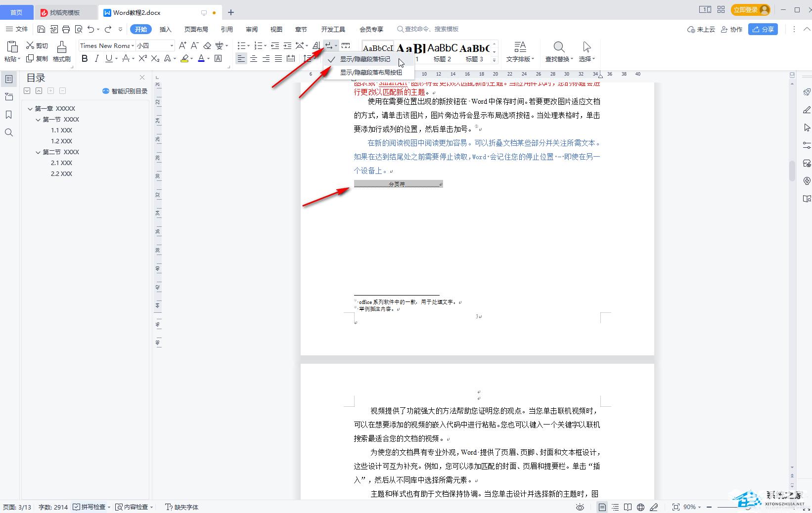812x513 pixels.
Task: Expand the styles gallery more arrow
Action: click(494, 60)
